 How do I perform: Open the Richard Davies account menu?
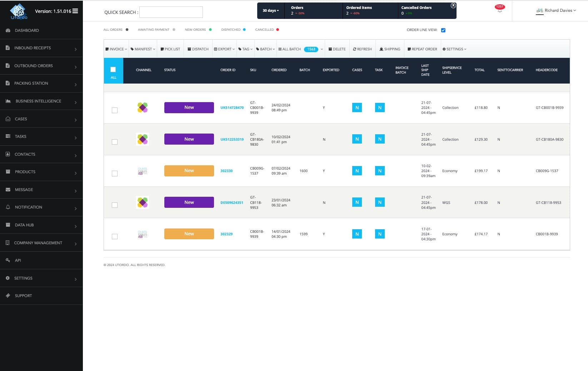557,10
